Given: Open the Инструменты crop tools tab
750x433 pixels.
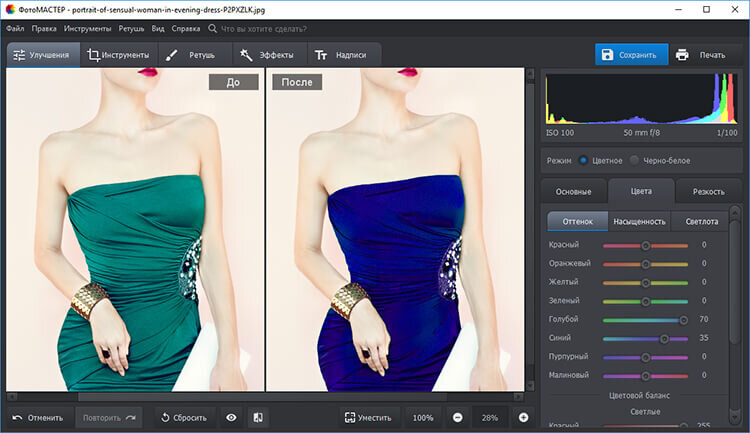Looking at the screenshot, I should click(x=118, y=55).
